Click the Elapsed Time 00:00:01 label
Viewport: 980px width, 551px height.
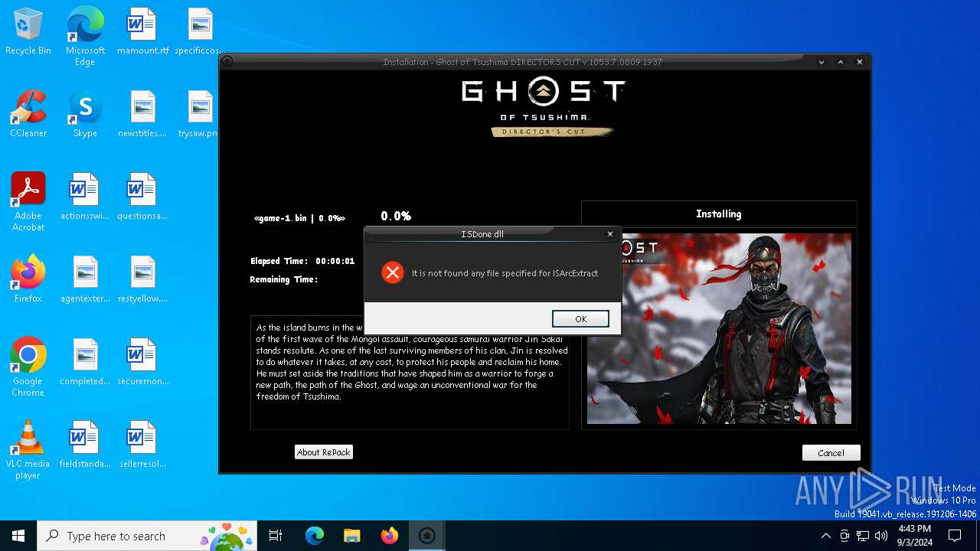click(302, 261)
